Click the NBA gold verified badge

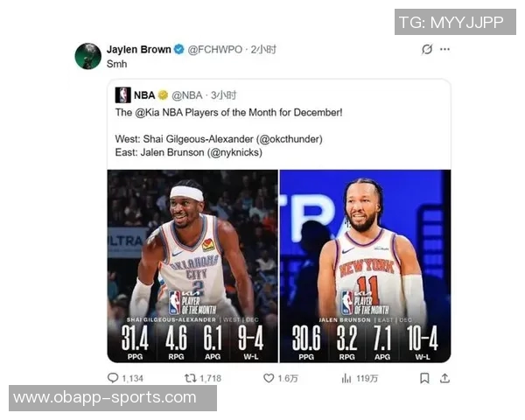click(163, 95)
